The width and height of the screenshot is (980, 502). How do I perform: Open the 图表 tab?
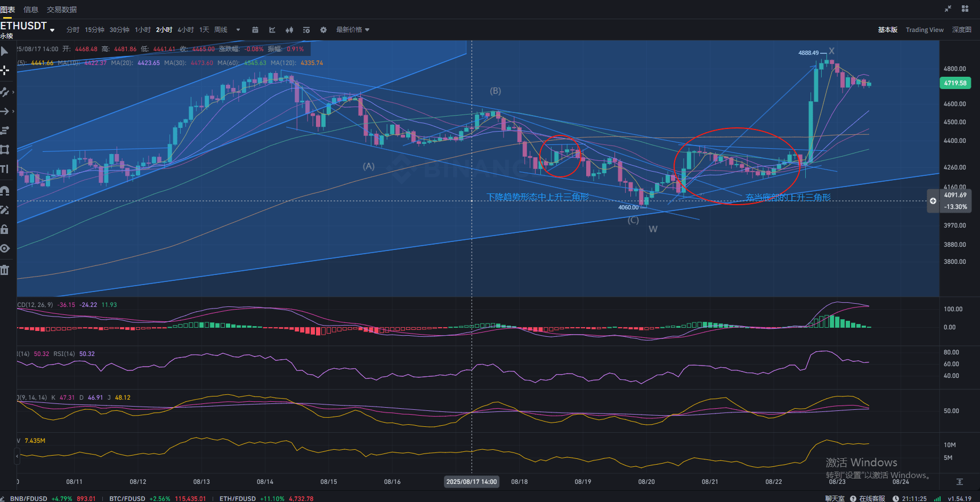(7, 10)
